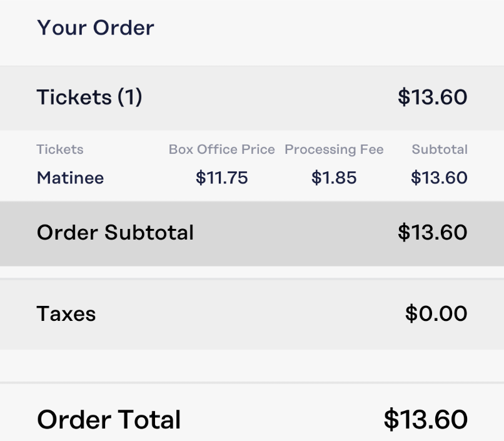Viewport: 504px width, 441px height.
Task: Click the $11.75 box office price
Action: pos(222,178)
